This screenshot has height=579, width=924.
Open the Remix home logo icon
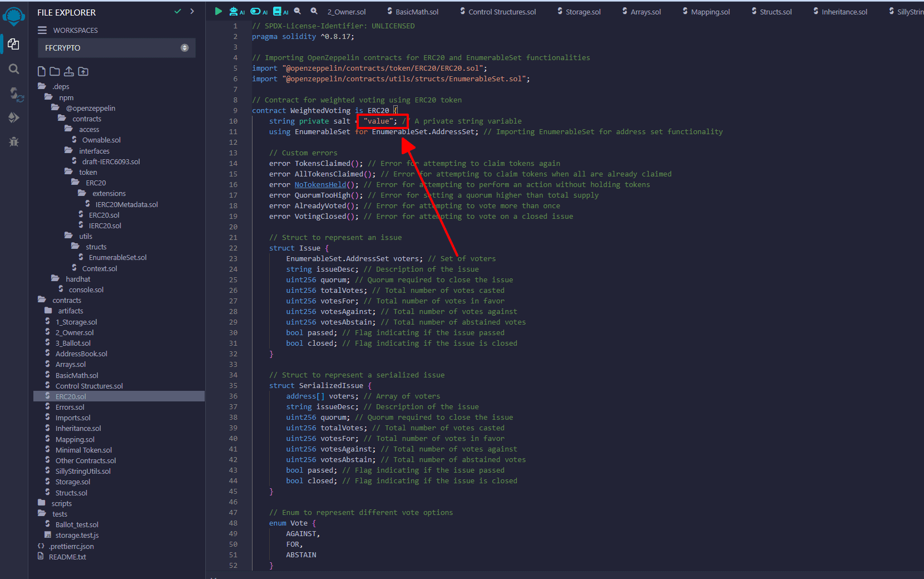tap(13, 16)
